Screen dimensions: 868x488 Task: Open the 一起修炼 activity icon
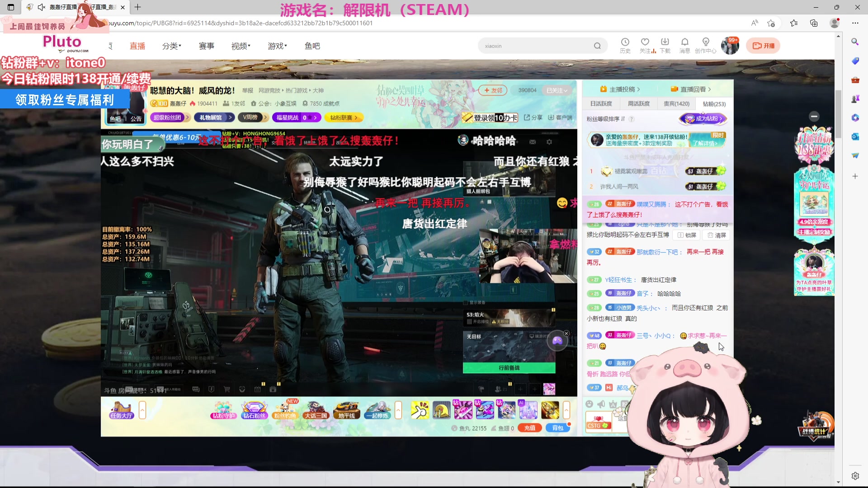[x=377, y=410]
